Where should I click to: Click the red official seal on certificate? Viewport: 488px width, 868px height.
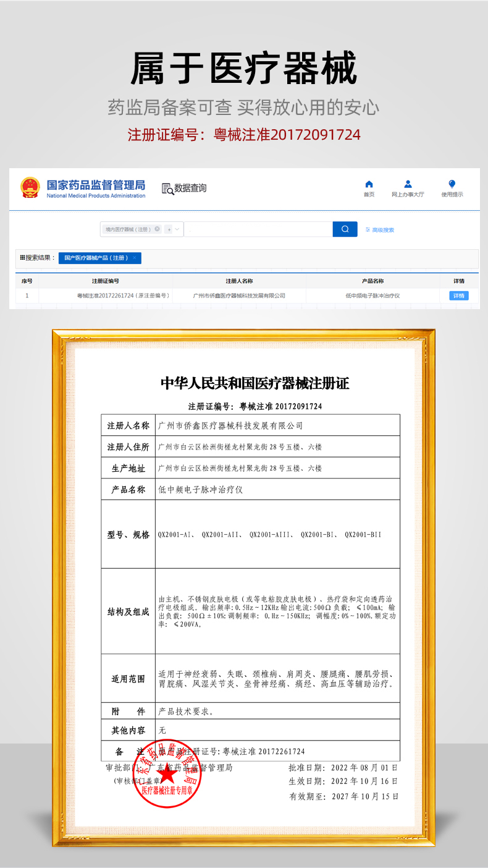[x=168, y=772]
